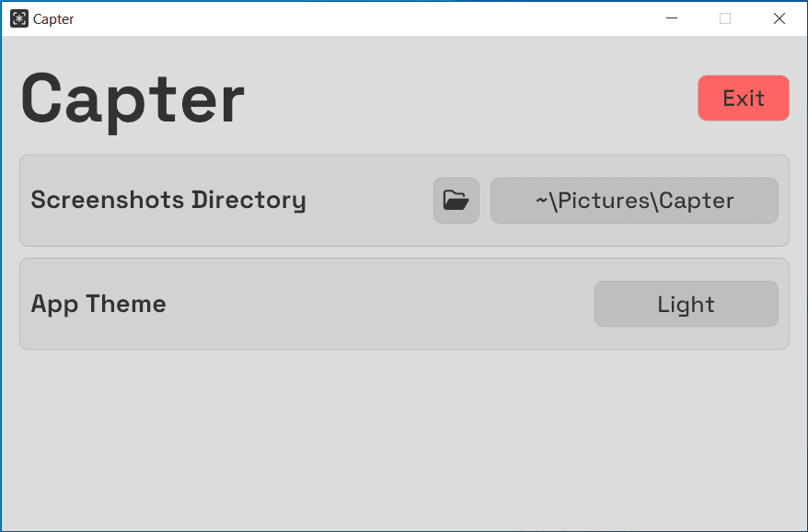Click the title bar's empty space
The height and width of the screenshot is (532, 808).
coord(368,18)
